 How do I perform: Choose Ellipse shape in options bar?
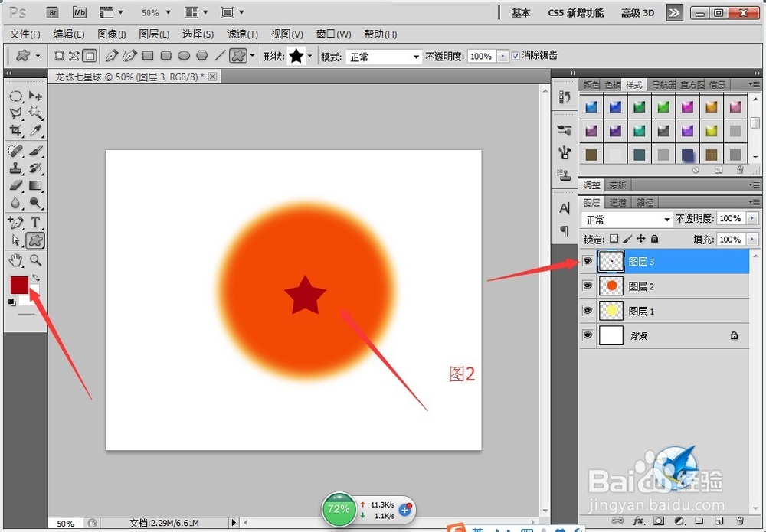point(184,56)
